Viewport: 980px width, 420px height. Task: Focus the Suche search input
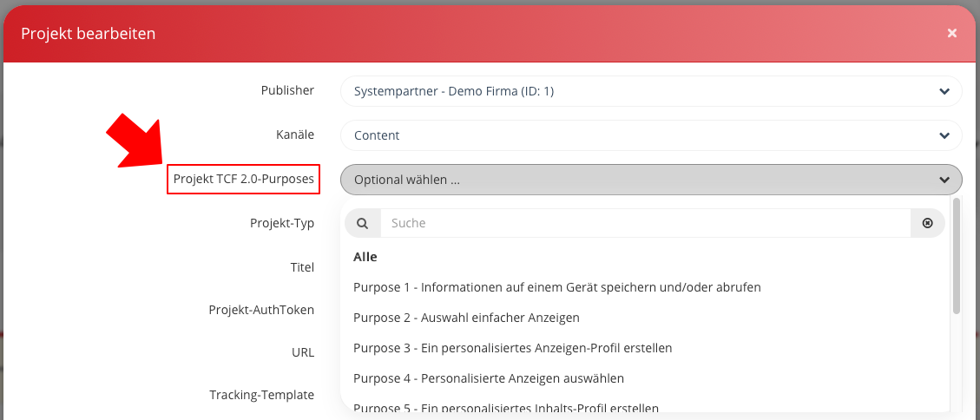[x=644, y=223]
